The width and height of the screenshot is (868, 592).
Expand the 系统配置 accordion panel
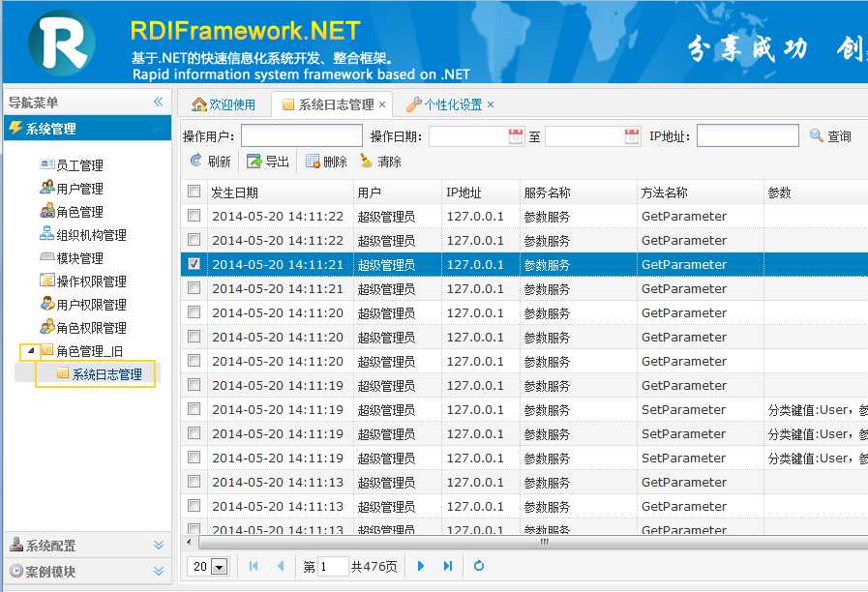(x=87, y=546)
